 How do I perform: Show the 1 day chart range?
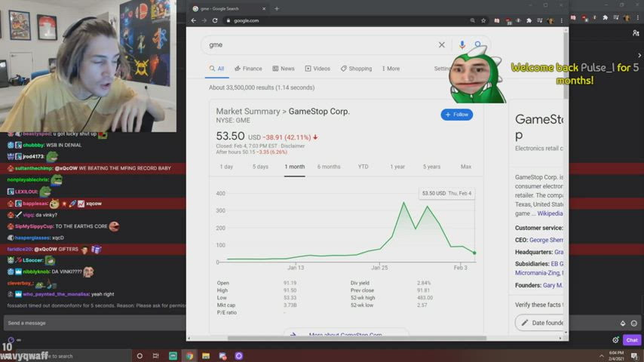coord(226,167)
